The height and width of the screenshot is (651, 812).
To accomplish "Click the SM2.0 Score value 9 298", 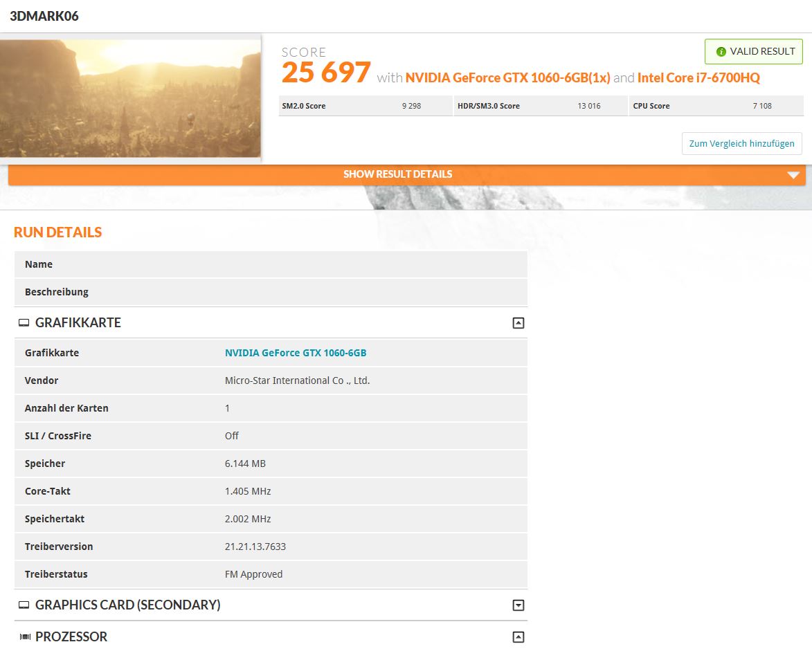I will coord(411,106).
